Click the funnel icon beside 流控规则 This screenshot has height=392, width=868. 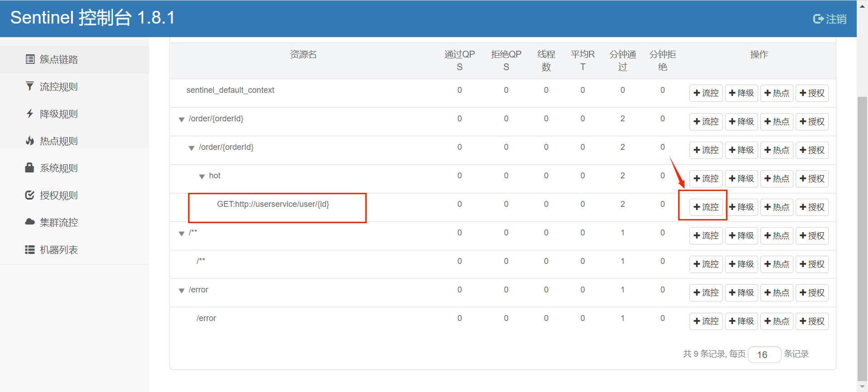[30, 86]
